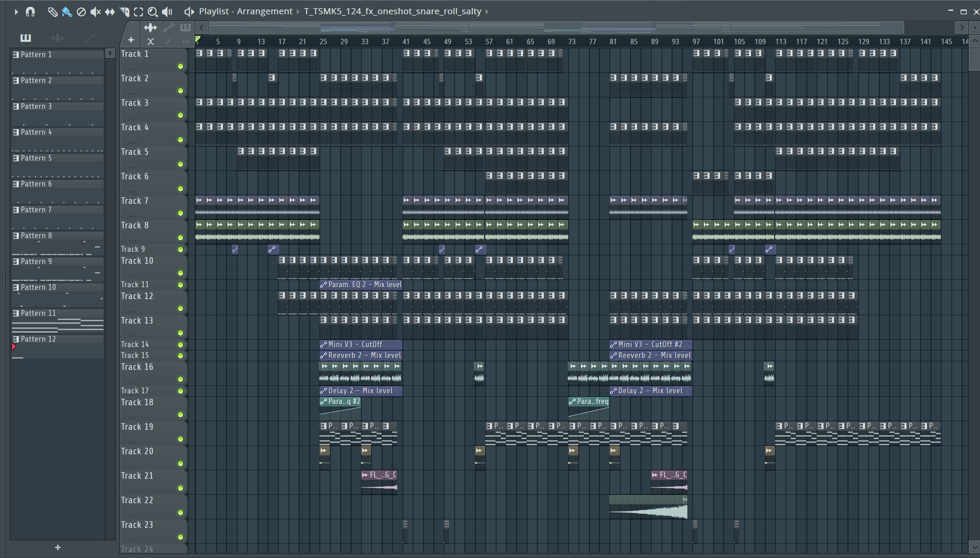The height and width of the screenshot is (558, 980).
Task: Open Mini V3 - CutOff #2 clip menu
Action: click(614, 345)
